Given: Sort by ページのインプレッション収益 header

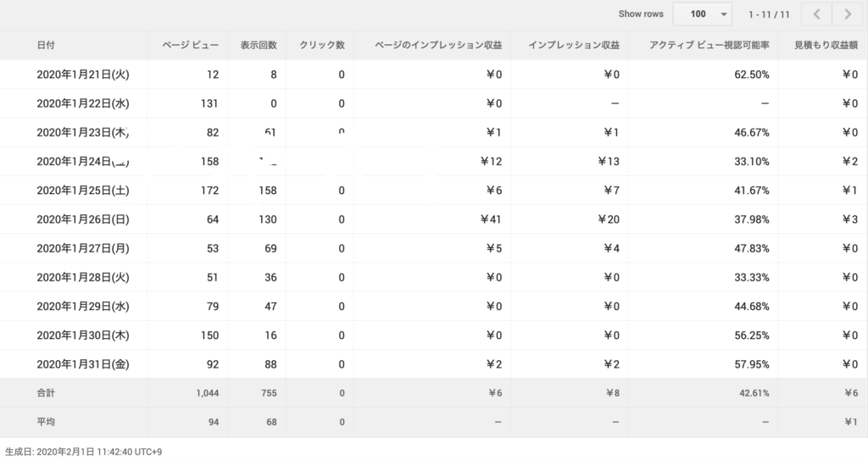Looking at the screenshot, I should (x=438, y=45).
